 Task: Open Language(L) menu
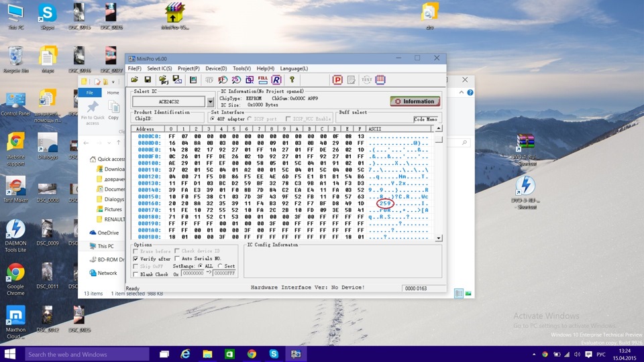(x=294, y=68)
